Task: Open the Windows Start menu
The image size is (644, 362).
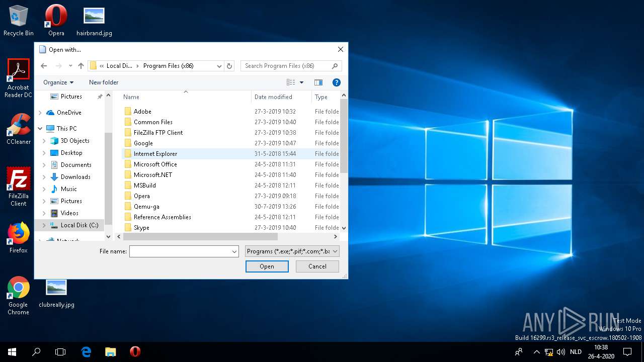Action: pyautogui.click(x=12, y=352)
